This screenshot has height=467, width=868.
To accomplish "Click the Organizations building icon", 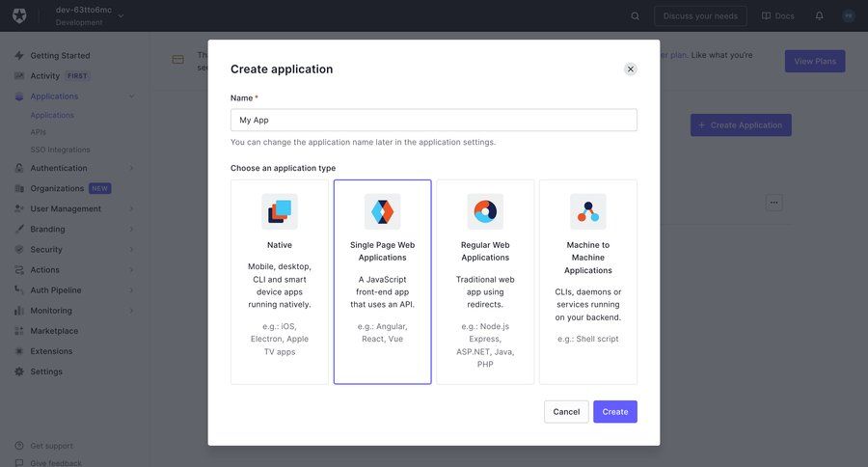I will [19, 188].
